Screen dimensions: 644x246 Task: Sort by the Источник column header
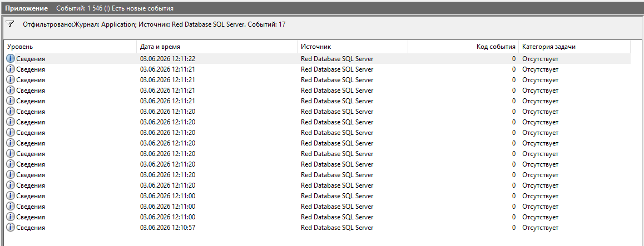tap(353, 47)
